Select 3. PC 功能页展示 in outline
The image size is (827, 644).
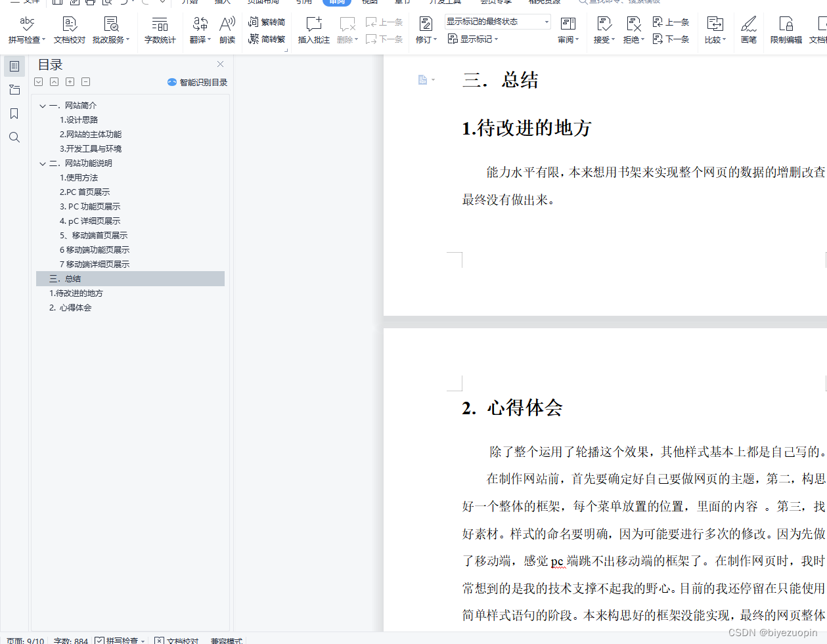coord(90,207)
